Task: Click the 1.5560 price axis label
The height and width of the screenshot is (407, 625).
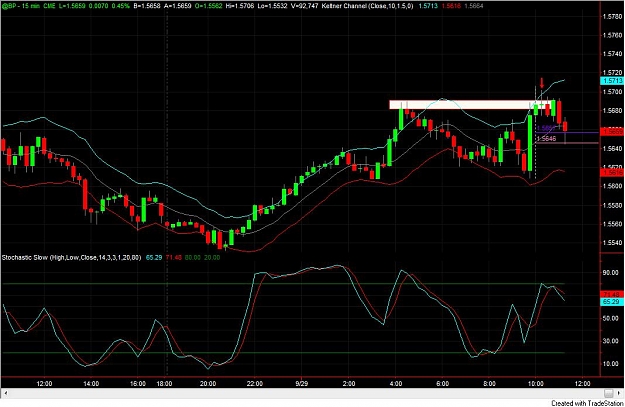Action: (x=612, y=224)
